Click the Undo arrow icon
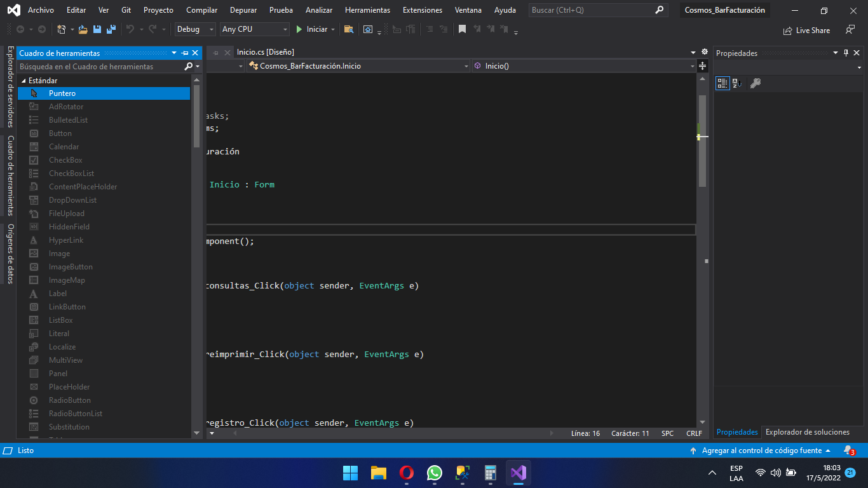 click(x=130, y=29)
